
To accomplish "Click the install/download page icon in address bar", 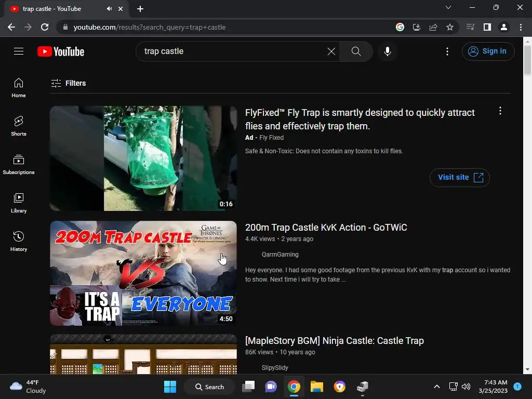I will point(416,27).
